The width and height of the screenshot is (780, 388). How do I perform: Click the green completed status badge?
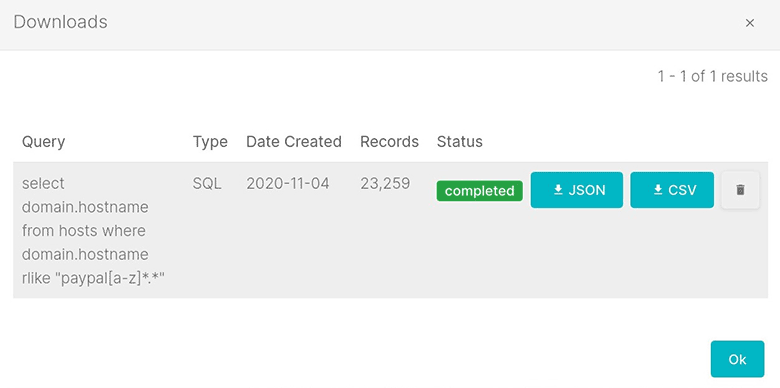[x=480, y=191]
